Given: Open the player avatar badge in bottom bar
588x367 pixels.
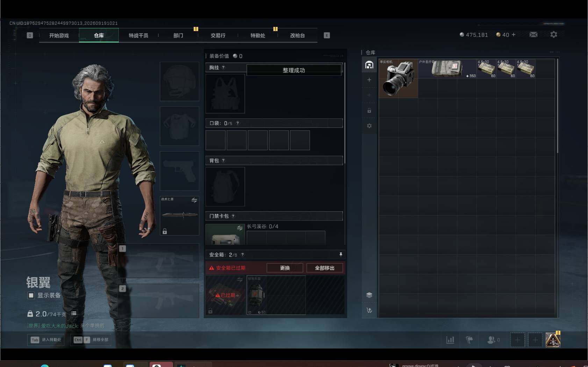Looking at the screenshot, I should pos(553,340).
